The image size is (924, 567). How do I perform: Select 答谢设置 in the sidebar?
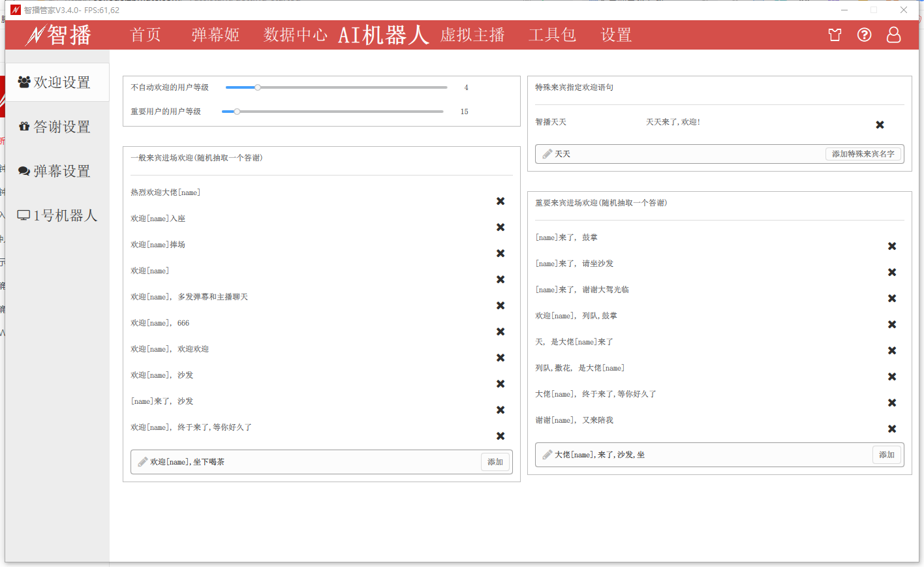pyautogui.click(x=57, y=127)
